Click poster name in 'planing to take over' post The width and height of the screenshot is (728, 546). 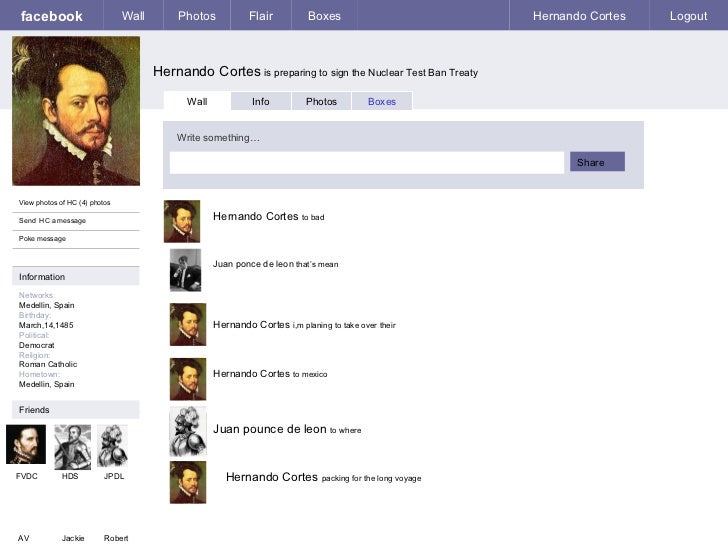pyautogui.click(x=251, y=325)
